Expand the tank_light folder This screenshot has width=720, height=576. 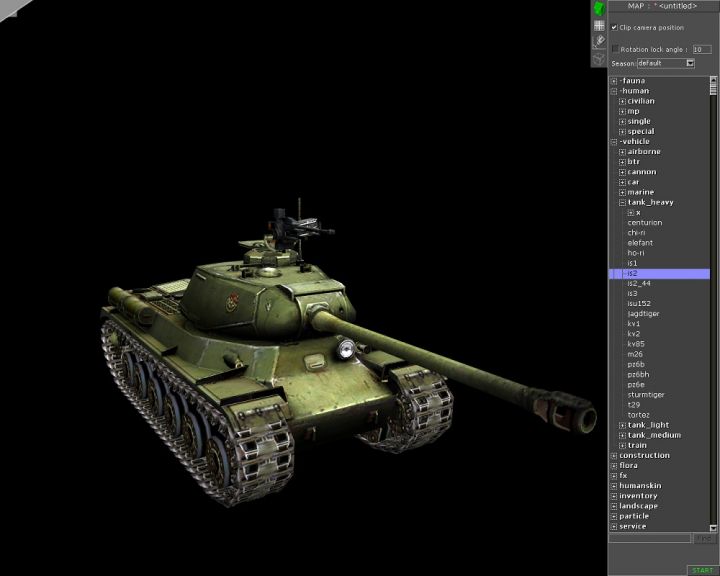[622, 425]
